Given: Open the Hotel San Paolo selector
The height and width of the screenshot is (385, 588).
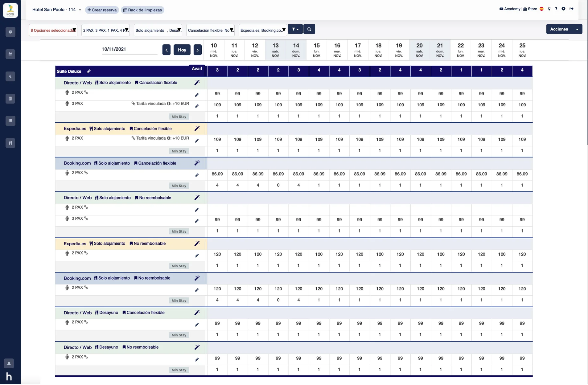Looking at the screenshot, I should coord(56,10).
